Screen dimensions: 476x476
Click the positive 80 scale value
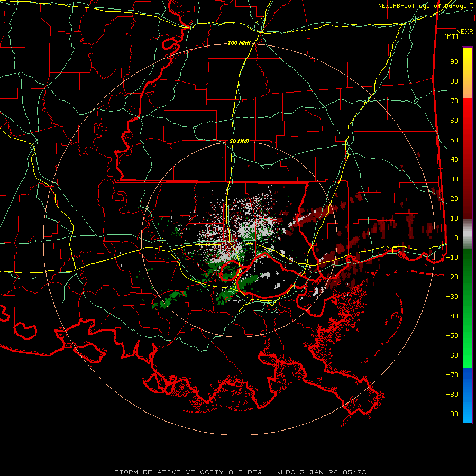coord(454,81)
